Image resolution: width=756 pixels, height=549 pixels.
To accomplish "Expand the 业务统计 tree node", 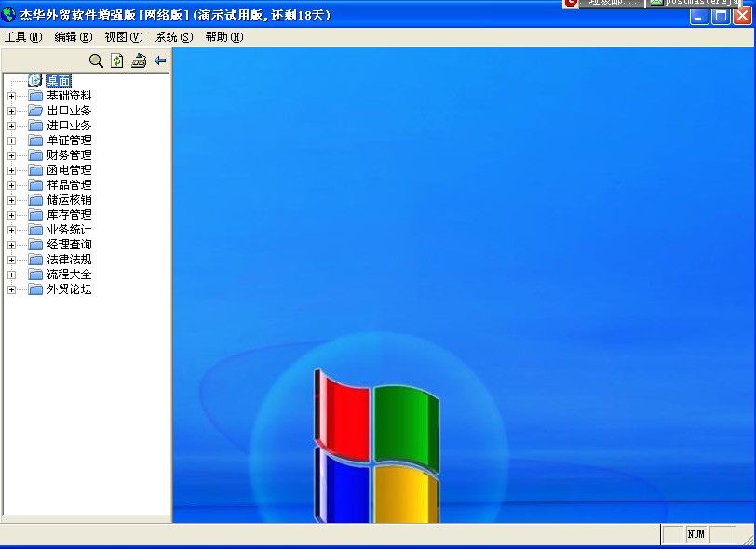I will pyautogui.click(x=11, y=231).
